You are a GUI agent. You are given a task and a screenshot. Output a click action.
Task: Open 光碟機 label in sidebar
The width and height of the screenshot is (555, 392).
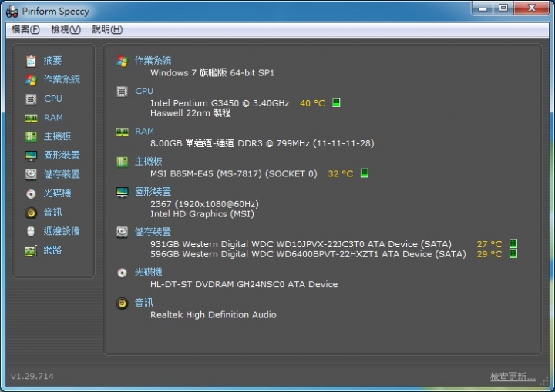point(57,193)
